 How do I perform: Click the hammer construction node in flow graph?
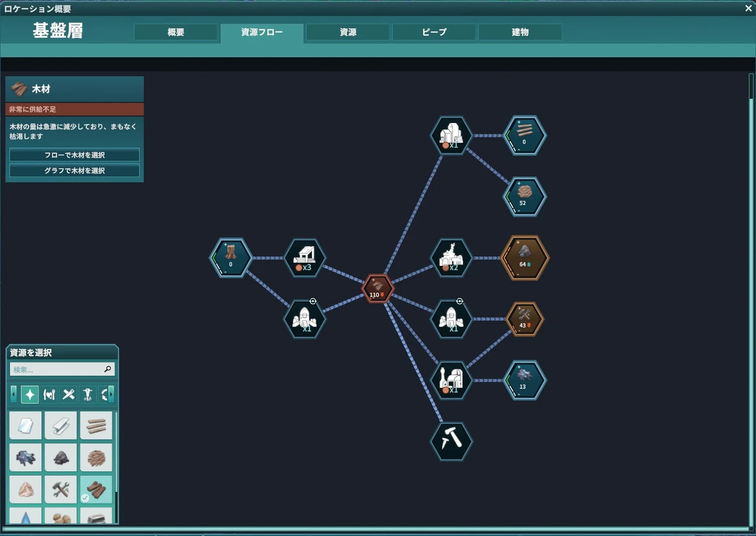coord(451,441)
